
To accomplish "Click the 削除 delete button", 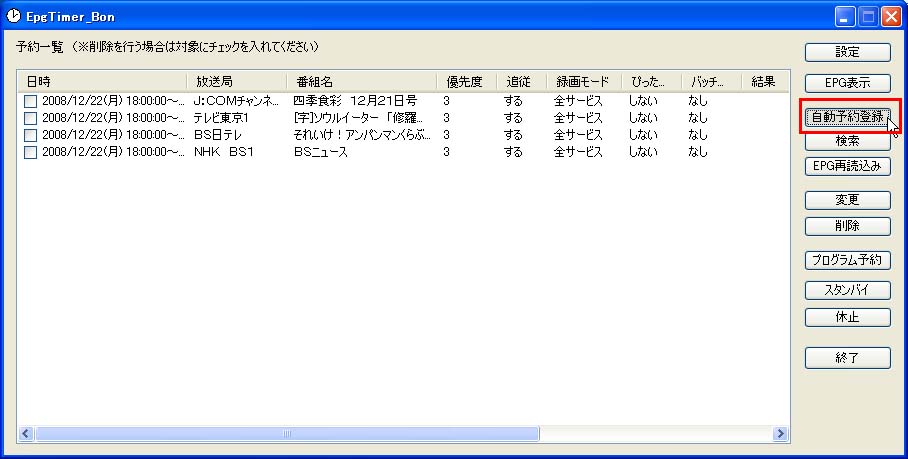I will 847,226.
